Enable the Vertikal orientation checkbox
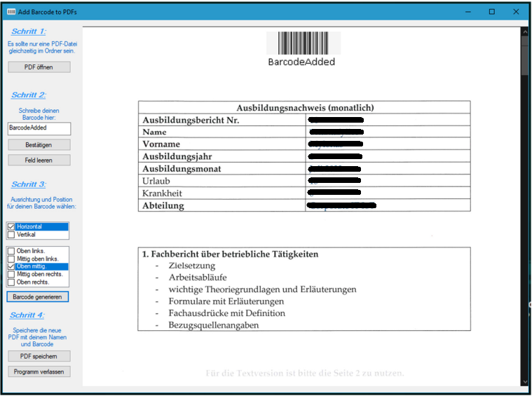532x396 pixels. [11, 235]
